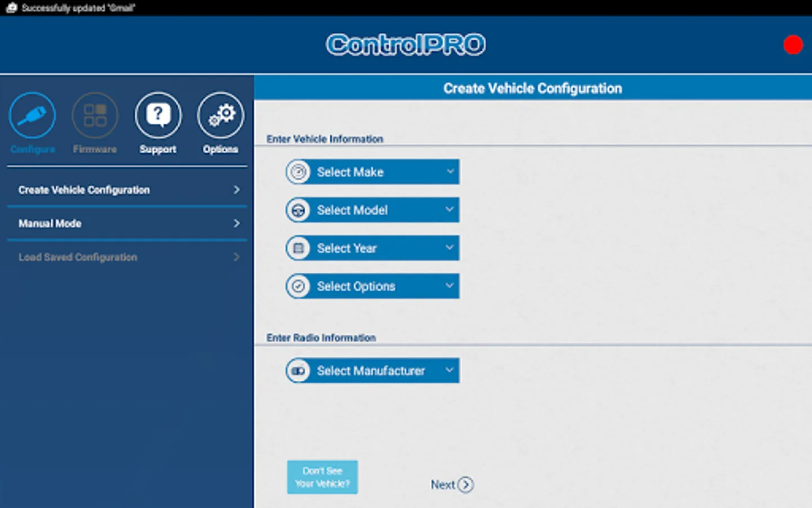Click the gauge icon on Select Make

click(x=298, y=172)
